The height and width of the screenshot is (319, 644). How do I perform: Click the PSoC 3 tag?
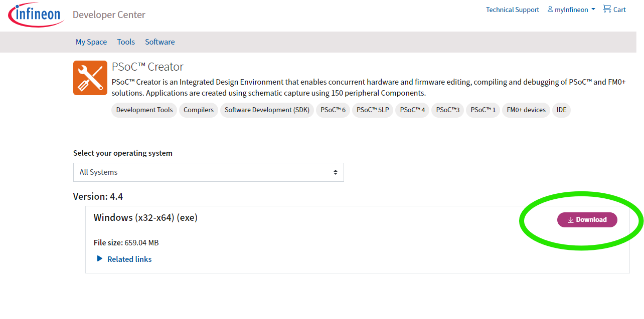click(x=448, y=110)
